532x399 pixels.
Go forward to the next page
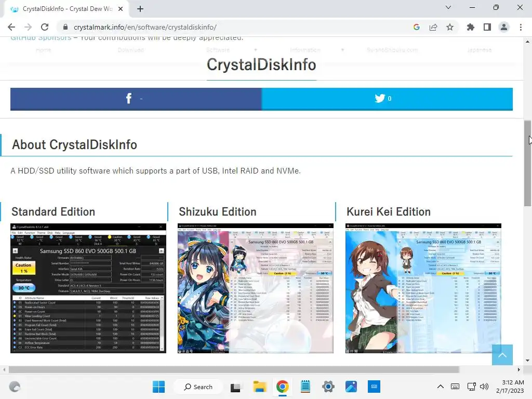[28, 27]
